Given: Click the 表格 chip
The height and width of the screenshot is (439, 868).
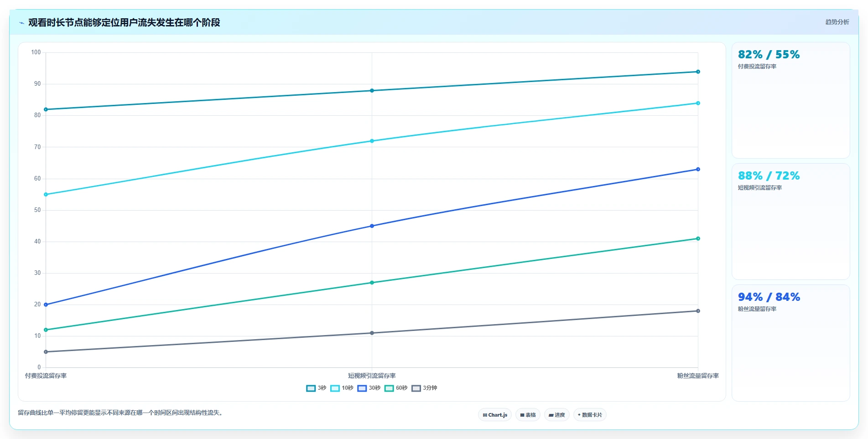Looking at the screenshot, I should [x=528, y=415].
